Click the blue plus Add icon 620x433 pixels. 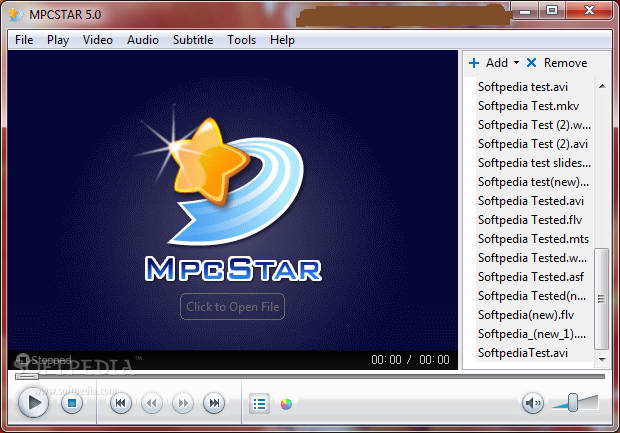(x=474, y=63)
